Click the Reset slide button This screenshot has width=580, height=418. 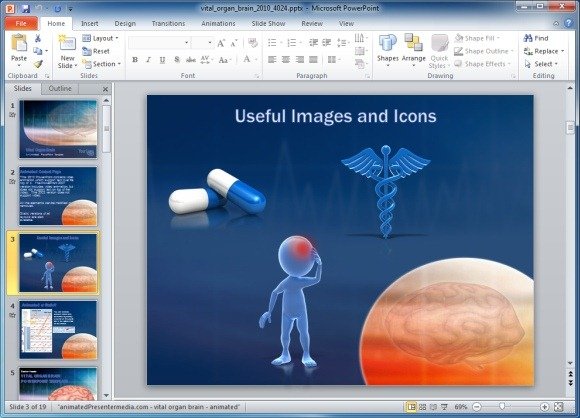[x=96, y=51]
